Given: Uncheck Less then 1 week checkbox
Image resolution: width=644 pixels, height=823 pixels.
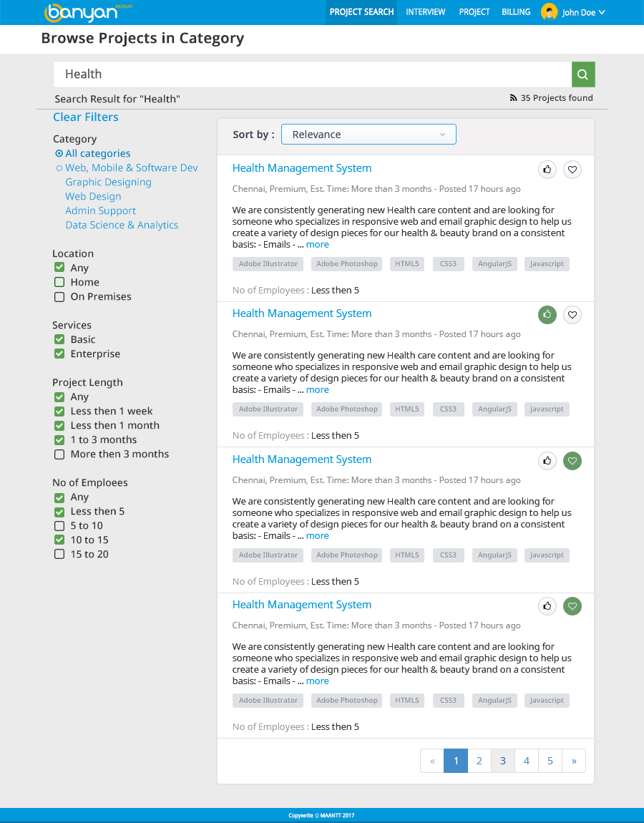Looking at the screenshot, I should pyautogui.click(x=59, y=411).
